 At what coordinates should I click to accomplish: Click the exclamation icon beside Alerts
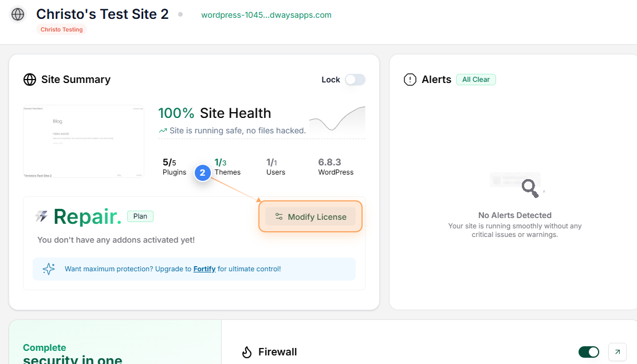coord(410,80)
